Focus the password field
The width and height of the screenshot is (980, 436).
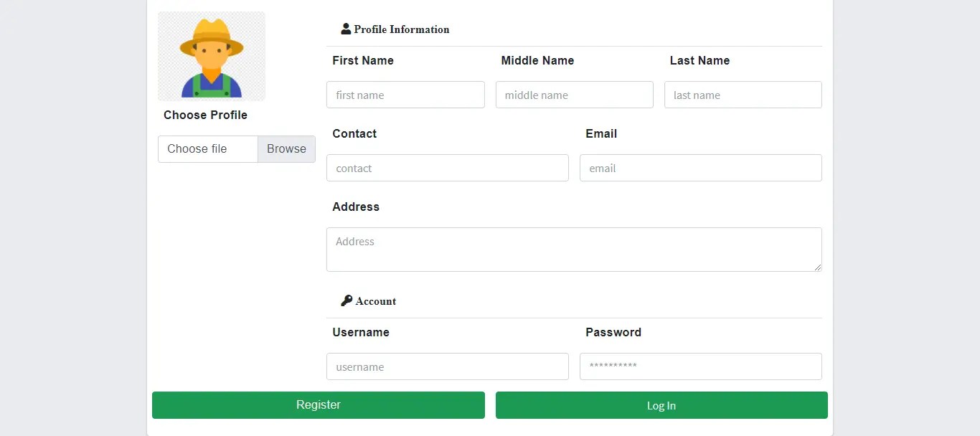click(700, 366)
